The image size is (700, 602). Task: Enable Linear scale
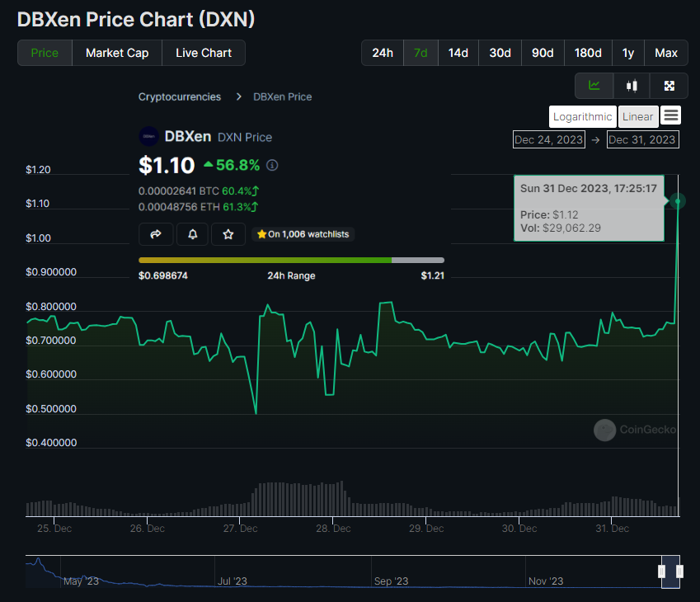point(638,116)
